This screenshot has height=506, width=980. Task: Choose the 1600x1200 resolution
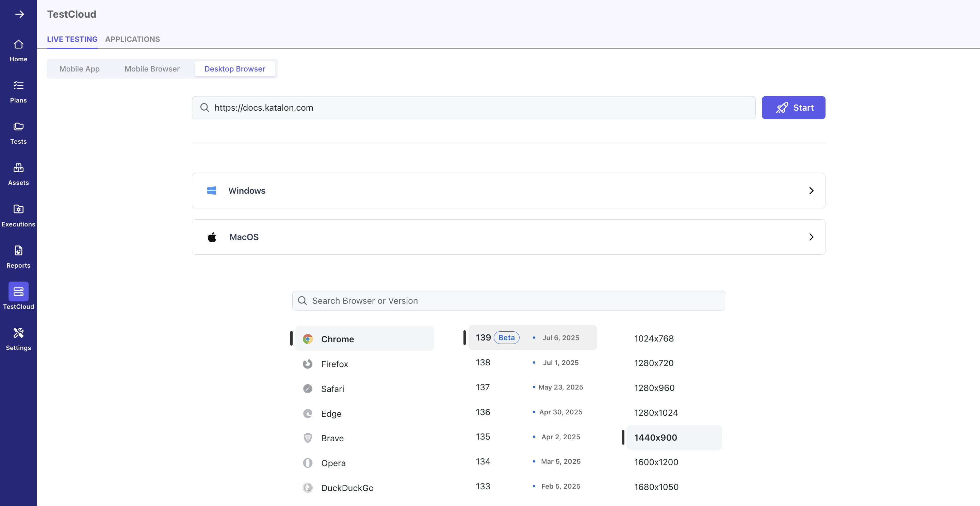pos(674,462)
